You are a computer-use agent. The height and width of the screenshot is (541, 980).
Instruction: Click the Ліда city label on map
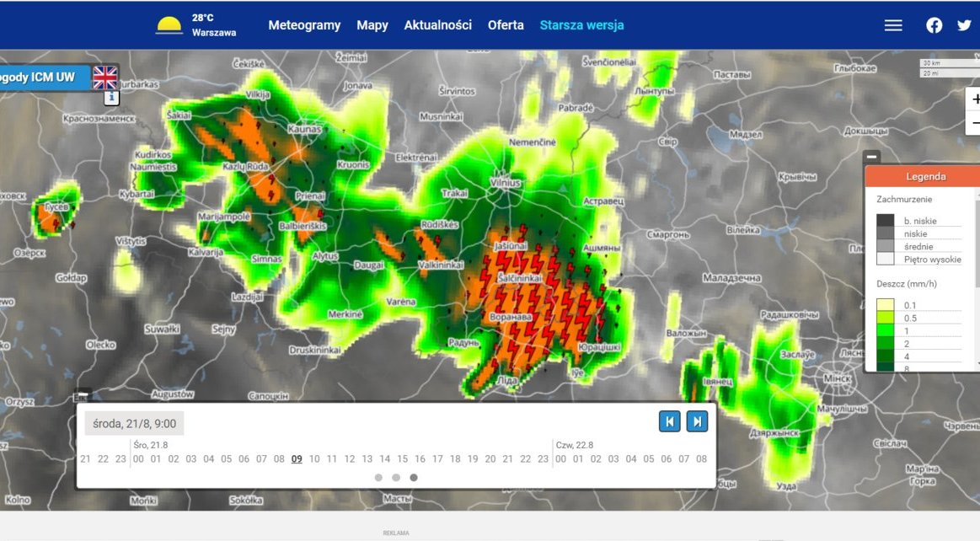507,380
